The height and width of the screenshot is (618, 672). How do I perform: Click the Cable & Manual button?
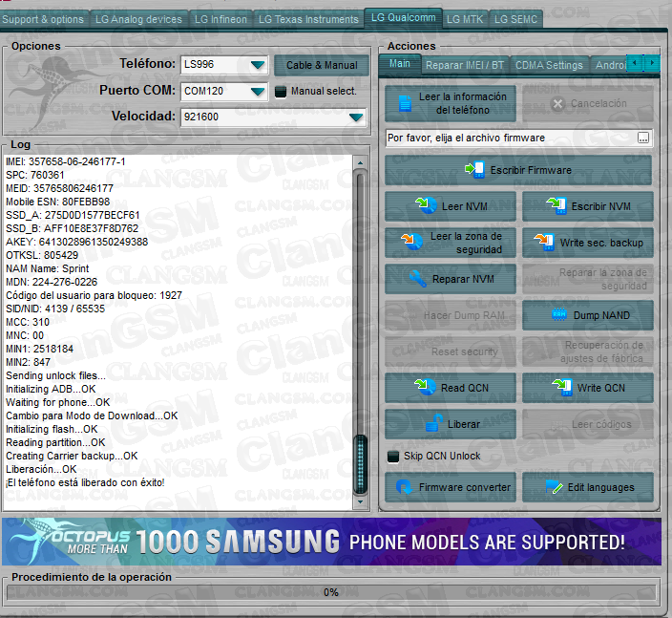322,65
